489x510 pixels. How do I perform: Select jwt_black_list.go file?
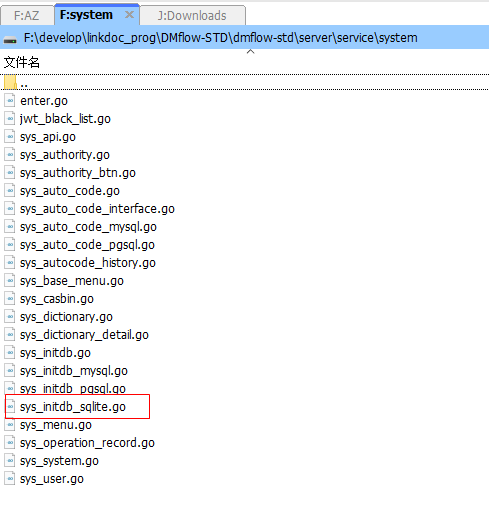(65, 119)
